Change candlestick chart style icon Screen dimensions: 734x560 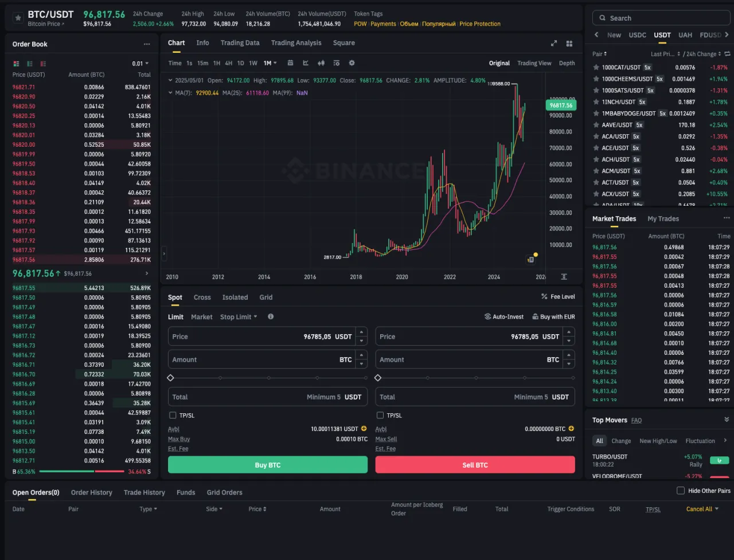321,63
